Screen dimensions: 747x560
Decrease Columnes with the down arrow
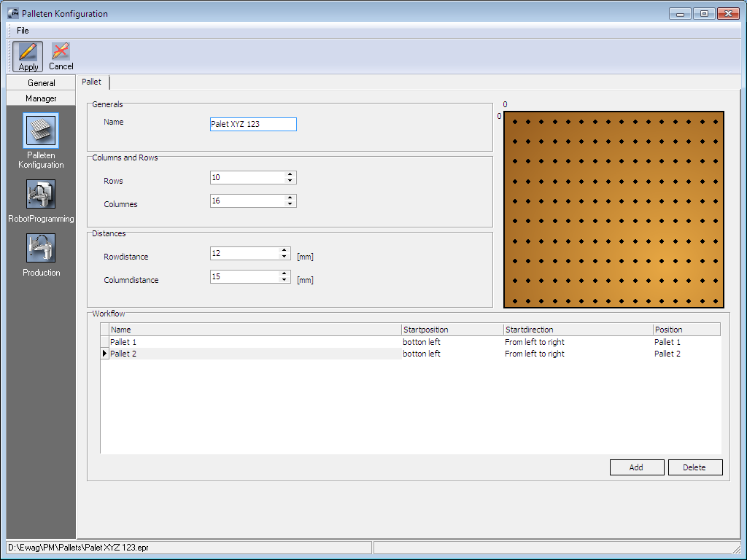tap(290, 204)
